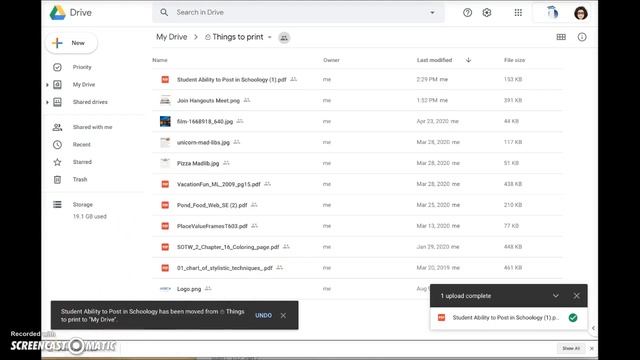
Task: Click the search magnifier icon
Action: pyautogui.click(x=164, y=13)
